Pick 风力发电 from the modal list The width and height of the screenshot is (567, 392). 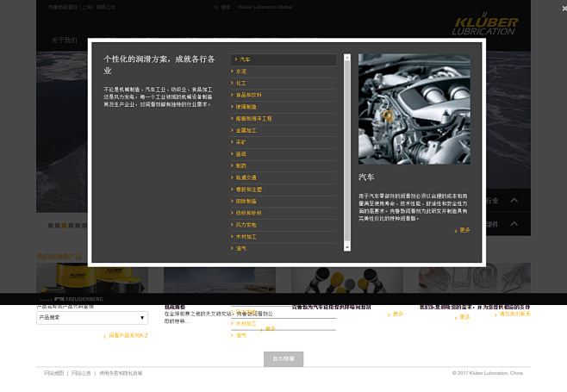283,225
